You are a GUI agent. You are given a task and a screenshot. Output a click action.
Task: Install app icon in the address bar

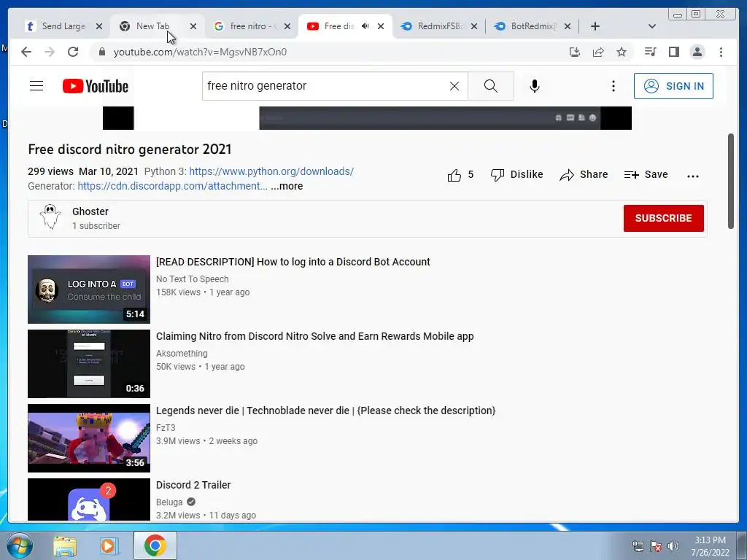click(x=575, y=52)
